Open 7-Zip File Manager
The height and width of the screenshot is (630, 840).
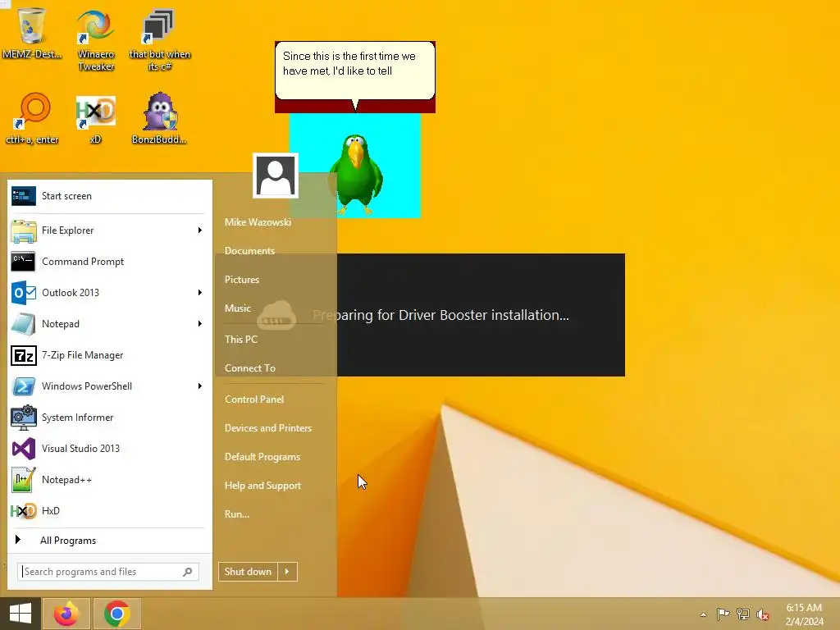click(x=107, y=354)
